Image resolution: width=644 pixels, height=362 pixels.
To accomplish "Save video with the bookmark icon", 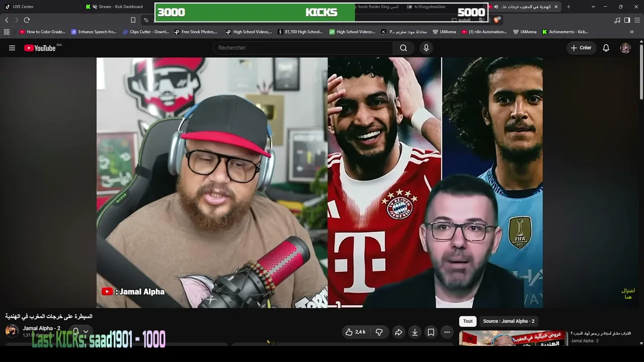I will (x=431, y=332).
